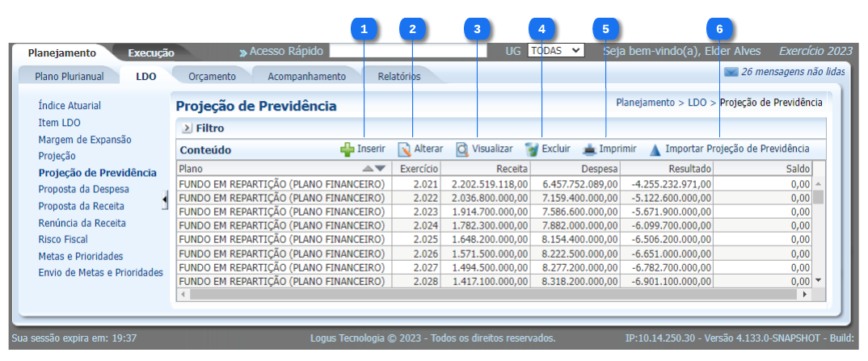The height and width of the screenshot is (361, 868).
Task: Open the Orçamento tab
Action: click(x=212, y=77)
